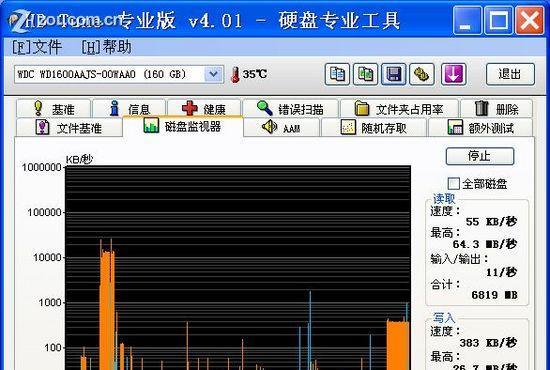Viewport: 550px width, 370px height.
Task: Open the 信息 info tab
Action: 129,109
